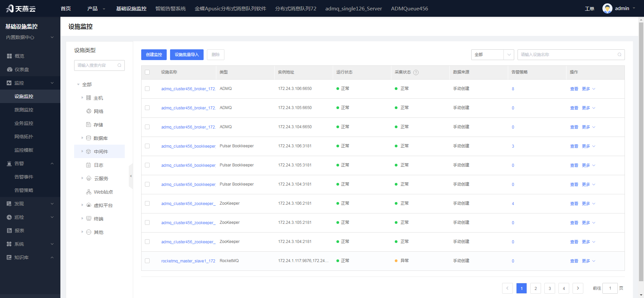Click the 系统 system icon in sidebar
Screen dimensions: 644x298
(x=9, y=244)
